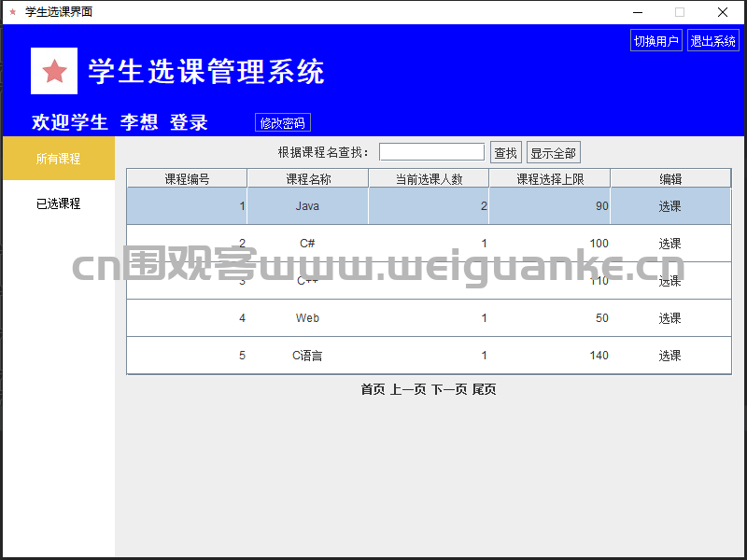This screenshot has height=560, width=747.
Task: Click the 学生选课管理系统 header title
Action: coord(206,72)
